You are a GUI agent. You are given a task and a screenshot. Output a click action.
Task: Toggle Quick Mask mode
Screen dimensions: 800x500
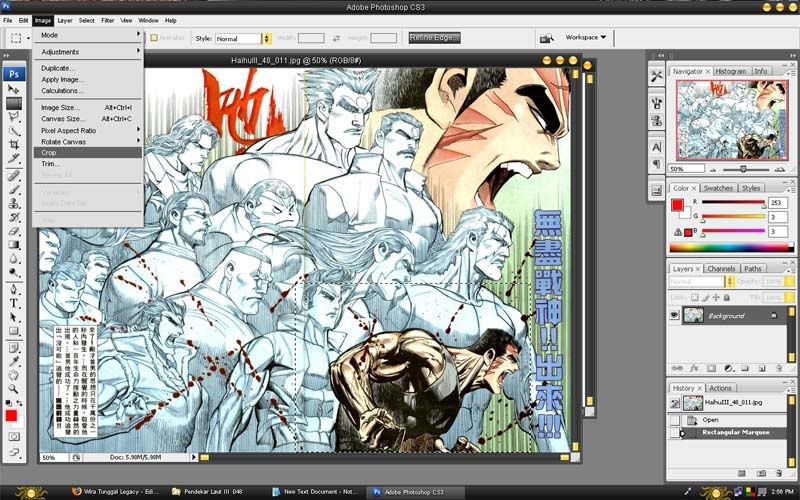14,437
